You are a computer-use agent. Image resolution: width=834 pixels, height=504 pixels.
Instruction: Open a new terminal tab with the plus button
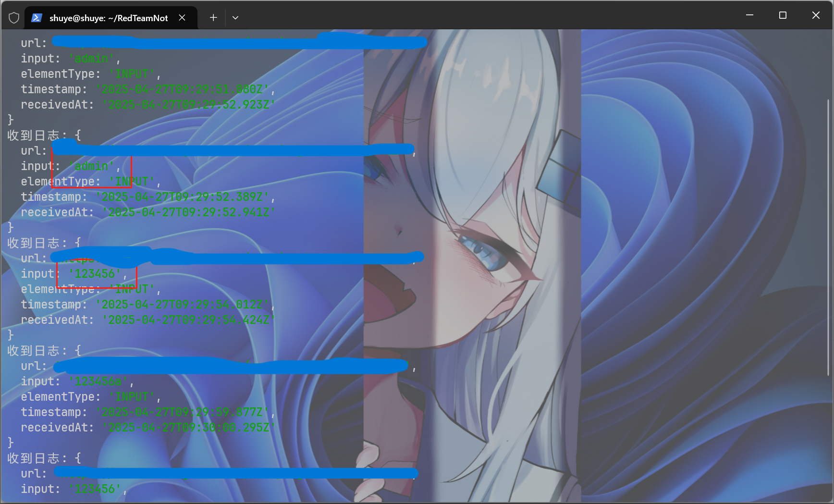point(213,18)
